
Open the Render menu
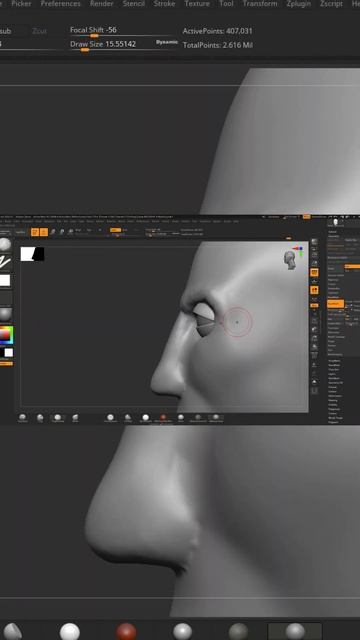click(x=102, y=4)
